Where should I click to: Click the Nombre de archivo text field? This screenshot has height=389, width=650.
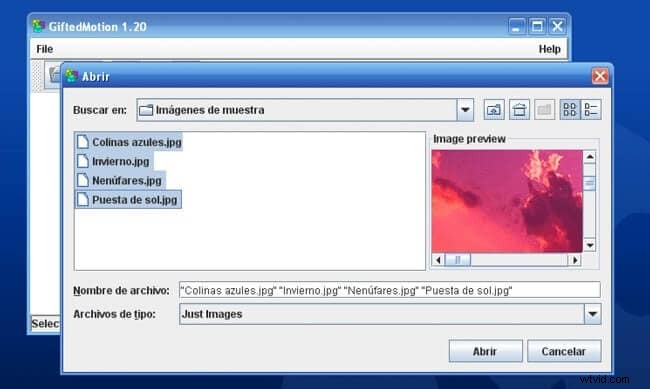(x=390, y=290)
